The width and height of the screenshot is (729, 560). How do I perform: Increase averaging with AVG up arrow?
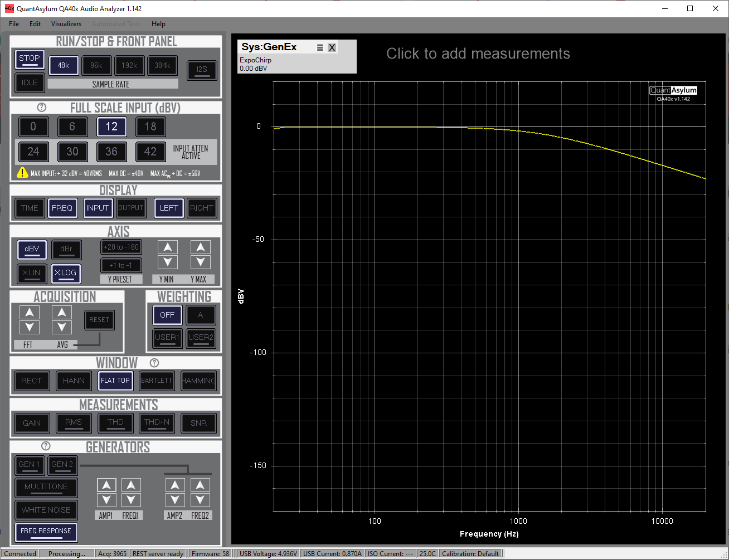tap(62, 313)
